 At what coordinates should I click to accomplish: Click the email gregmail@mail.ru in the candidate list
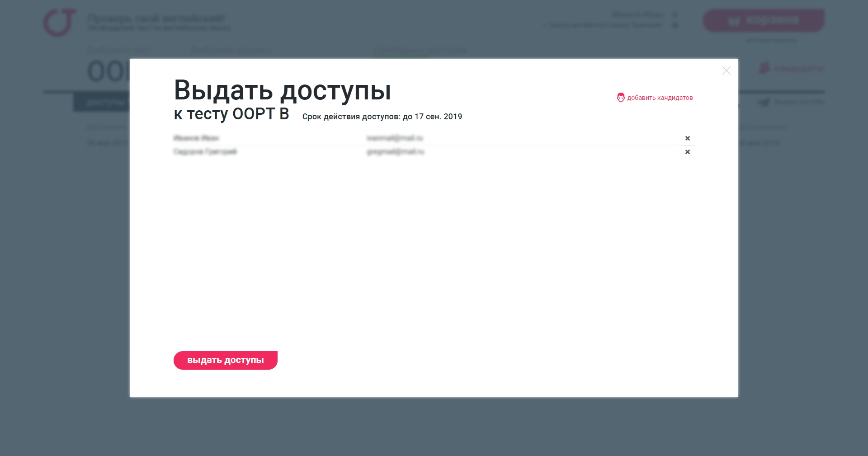pyautogui.click(x=396, y=151)
